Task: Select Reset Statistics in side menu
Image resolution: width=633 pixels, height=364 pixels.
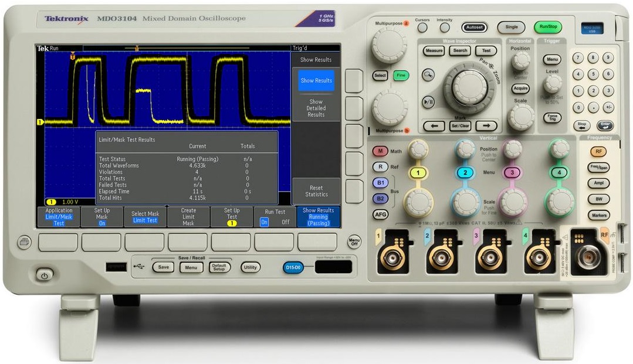Action: pos(316,191)
